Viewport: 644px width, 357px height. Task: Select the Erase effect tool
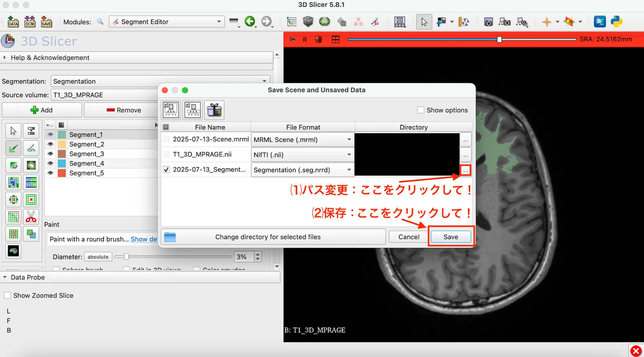click(x=13, y=165)
